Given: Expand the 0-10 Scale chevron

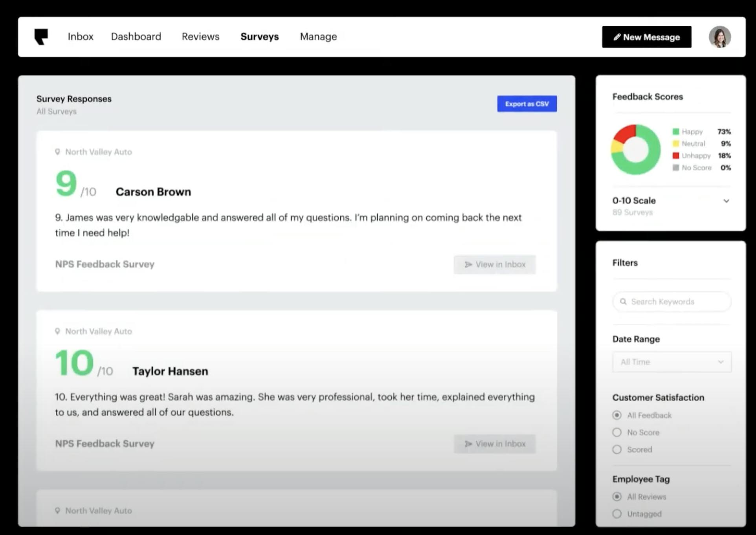Looking at the screenshot, I should click(726, 201).
